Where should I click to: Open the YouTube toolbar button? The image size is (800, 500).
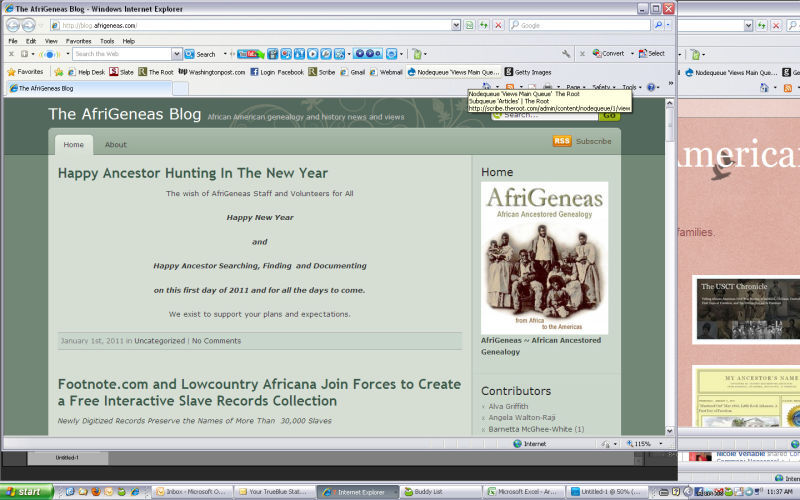[249, 54]
